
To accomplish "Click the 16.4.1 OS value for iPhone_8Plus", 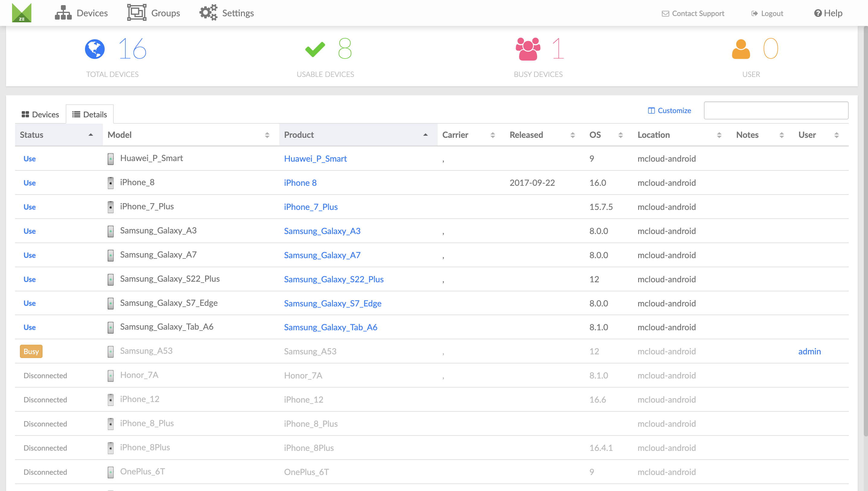I will click(x=601, y=448).
